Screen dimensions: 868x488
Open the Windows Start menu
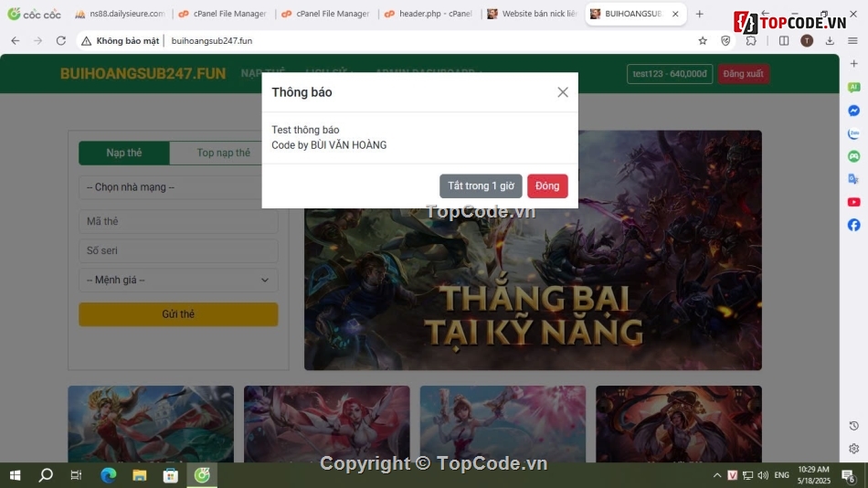[x=16, y=474]
